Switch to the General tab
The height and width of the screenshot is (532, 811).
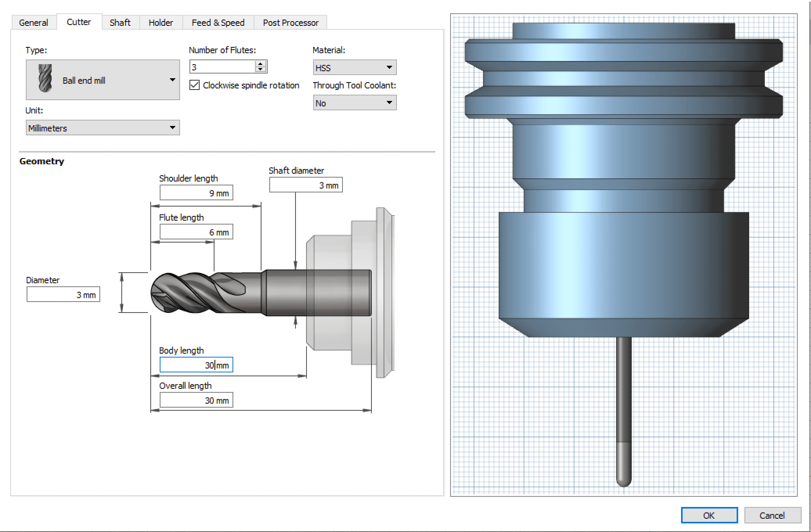point(34,23)
